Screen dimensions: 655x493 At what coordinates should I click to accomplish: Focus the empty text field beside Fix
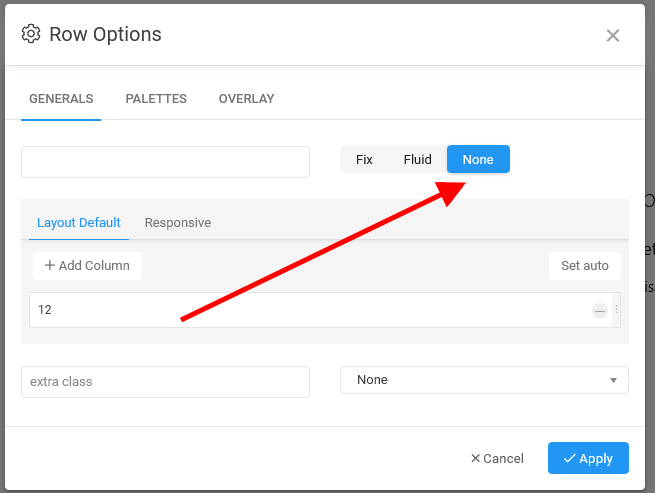coord(165,162)
